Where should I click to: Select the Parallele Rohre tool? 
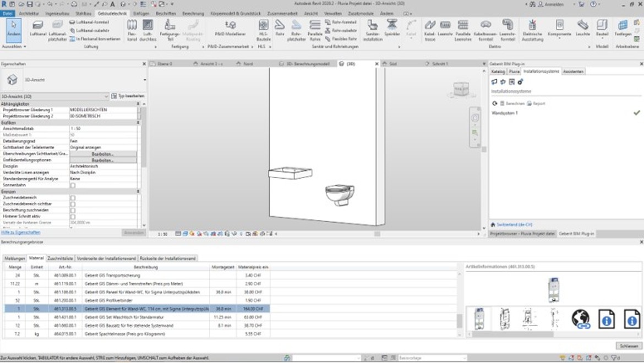(x=315, y=30)
